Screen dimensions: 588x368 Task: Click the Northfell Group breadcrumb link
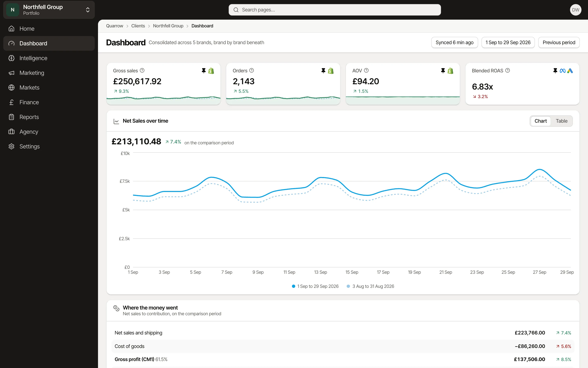click(x=168, y=26)
